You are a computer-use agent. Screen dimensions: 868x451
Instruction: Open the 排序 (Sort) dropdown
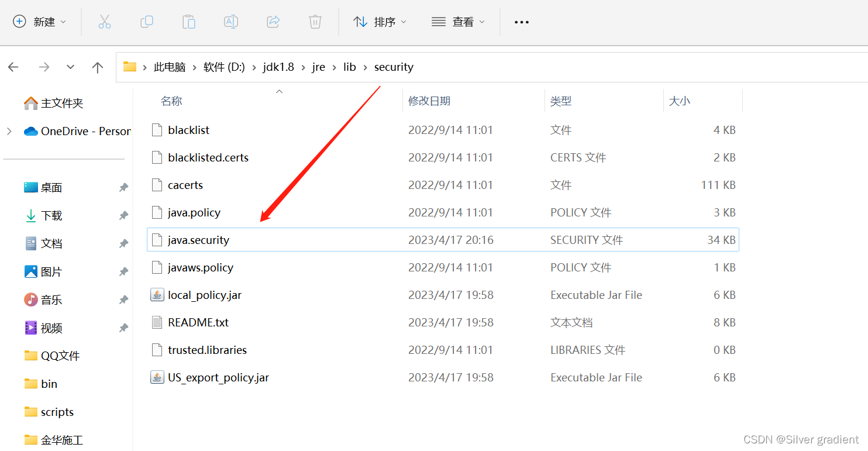[380, 22]
